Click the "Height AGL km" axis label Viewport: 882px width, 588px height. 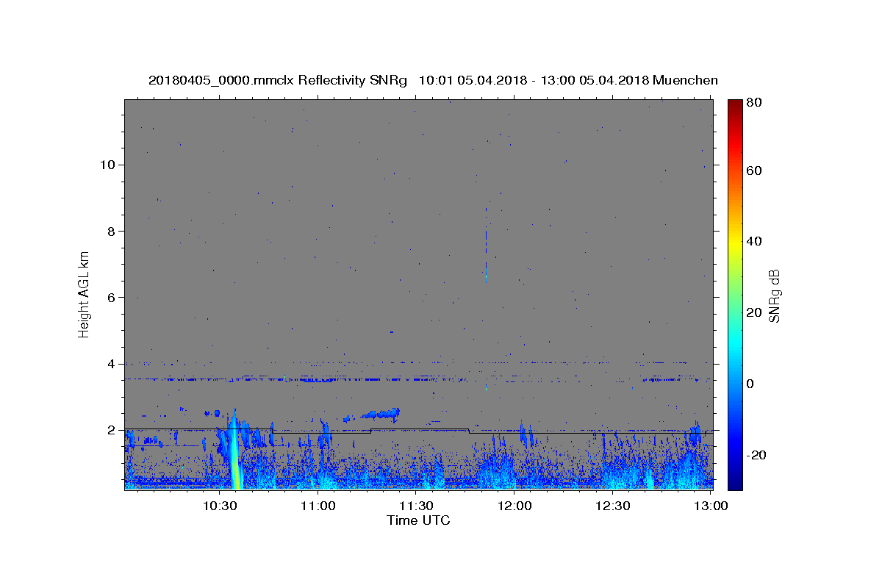(x=85, y=294)
